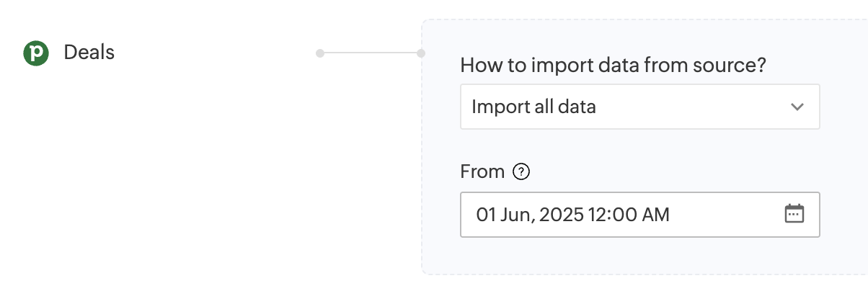This screenshot has width=868, height=304.
Task: Click the green Pipedrive logo icon
Action: click(36, 53)
